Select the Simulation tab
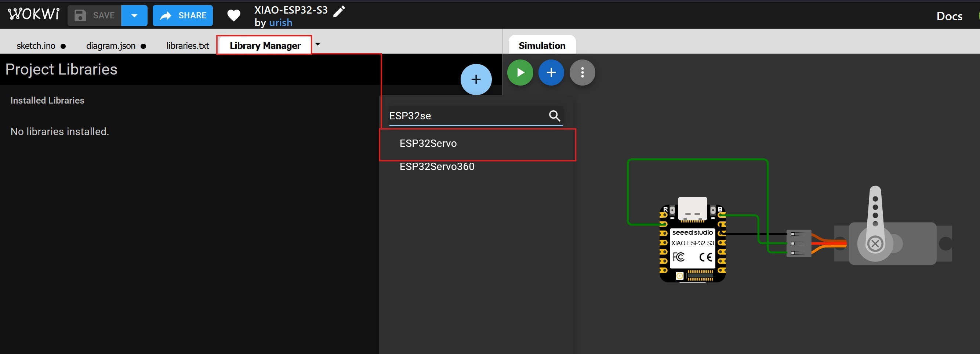980x354 pixels. (542, 45)
